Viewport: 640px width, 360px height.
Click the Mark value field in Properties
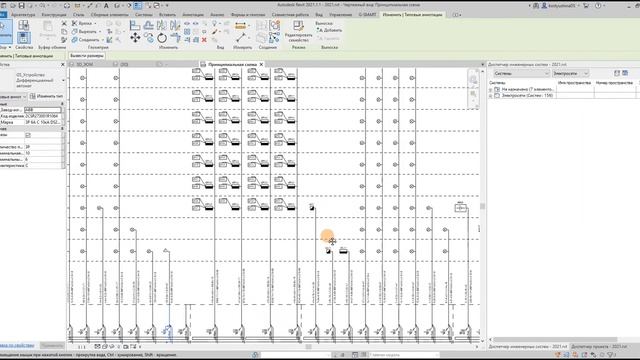point(42,122)
